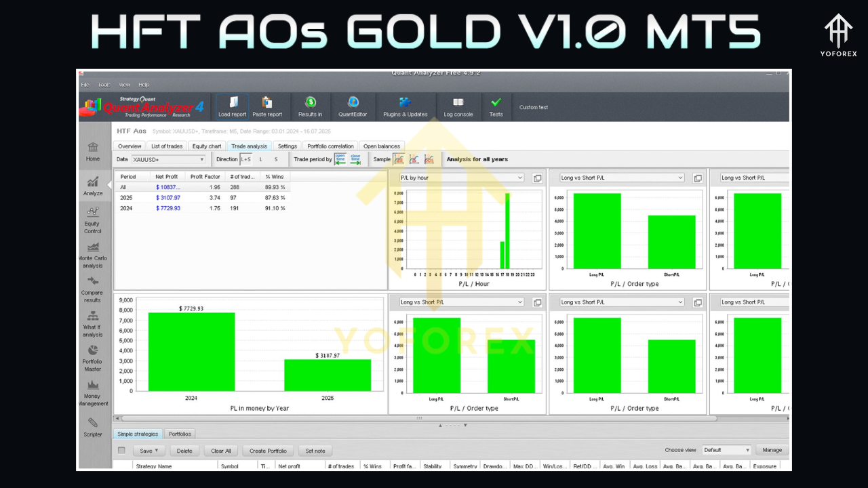The width and height of the screenshot is (868, 488).
Task: Open the QuantEditor tool
Action: click(x=353, y=106)
